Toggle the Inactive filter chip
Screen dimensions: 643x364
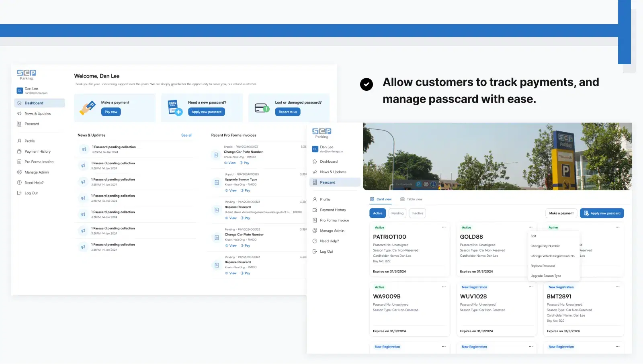(x=417, y=213)
